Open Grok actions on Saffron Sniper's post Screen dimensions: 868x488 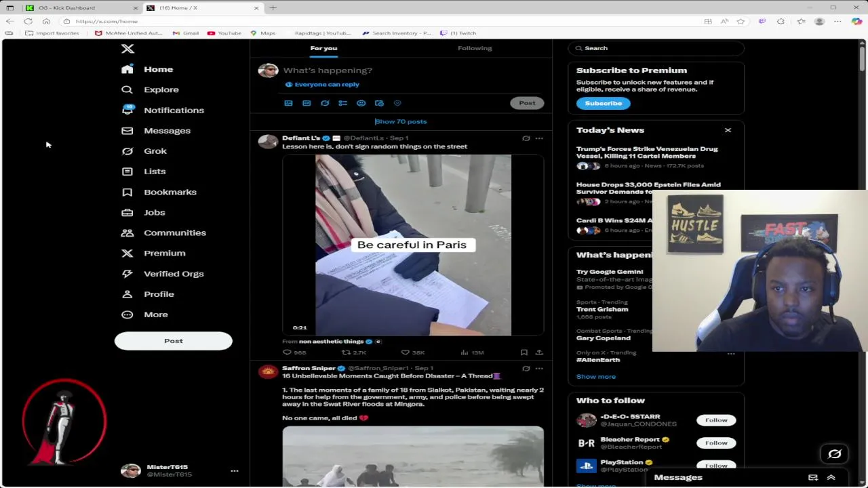[526, 369]
